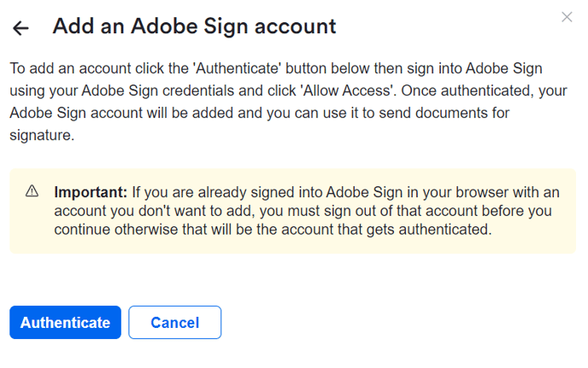Cancel adding the Adobe Sign account
Image resolution: width=588 pixels, height=368 pixels.
[174, 323]
